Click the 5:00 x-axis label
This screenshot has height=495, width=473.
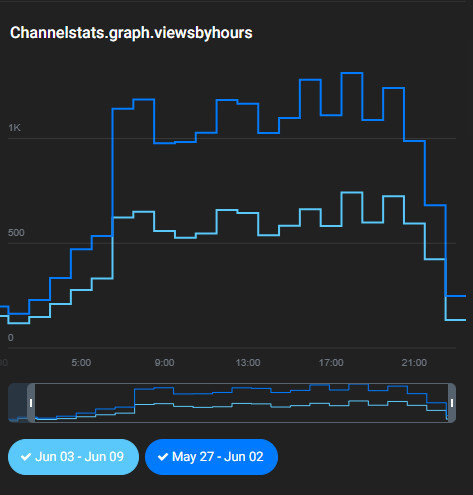point(81,363)
